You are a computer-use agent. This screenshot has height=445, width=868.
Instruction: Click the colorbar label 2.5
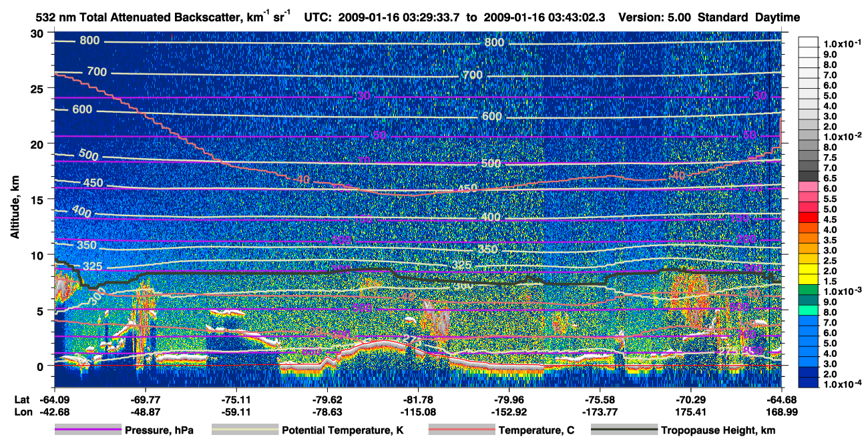830,261
